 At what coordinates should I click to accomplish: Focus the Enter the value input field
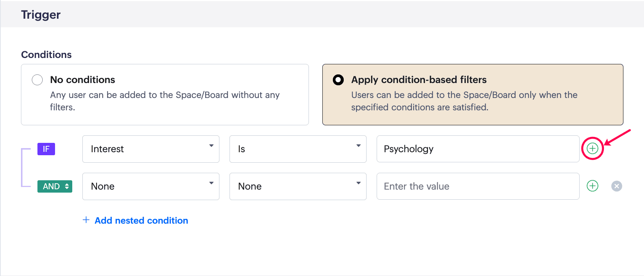point(478,186)
